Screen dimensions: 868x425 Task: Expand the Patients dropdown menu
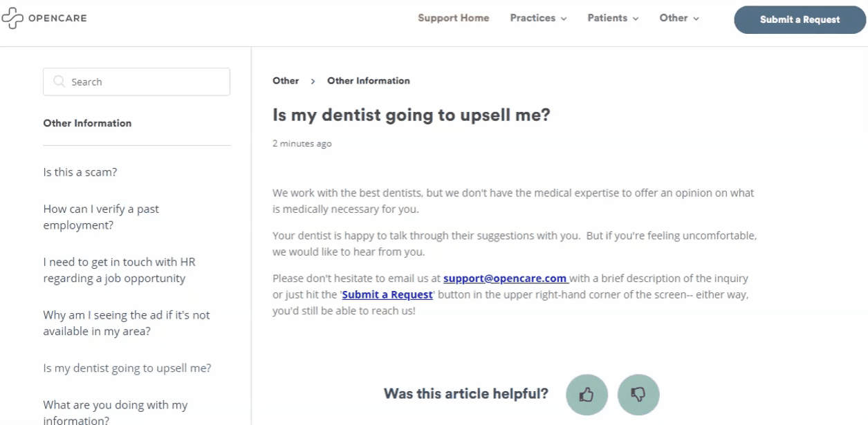pyautogui.click(x=613, y=19)
